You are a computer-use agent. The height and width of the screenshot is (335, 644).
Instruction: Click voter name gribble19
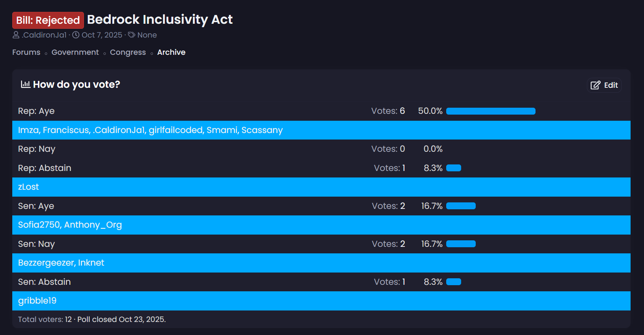(37, 301)
